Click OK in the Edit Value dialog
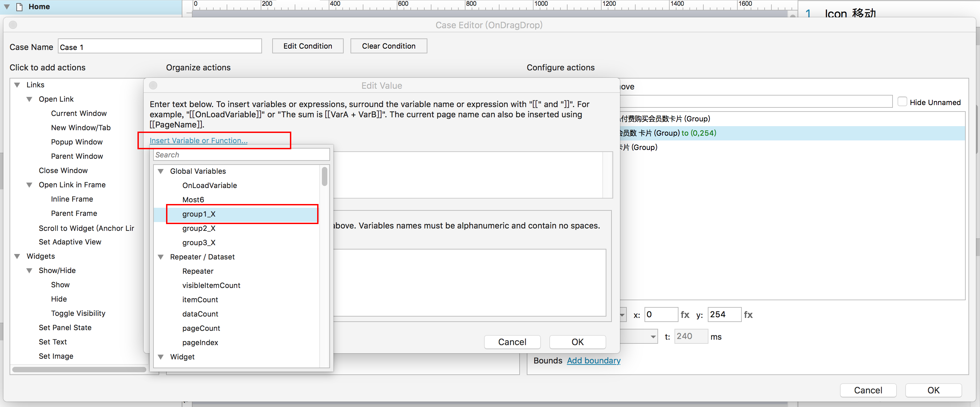The height and width of the screenshot is (407, 980). tap(577, 342)
